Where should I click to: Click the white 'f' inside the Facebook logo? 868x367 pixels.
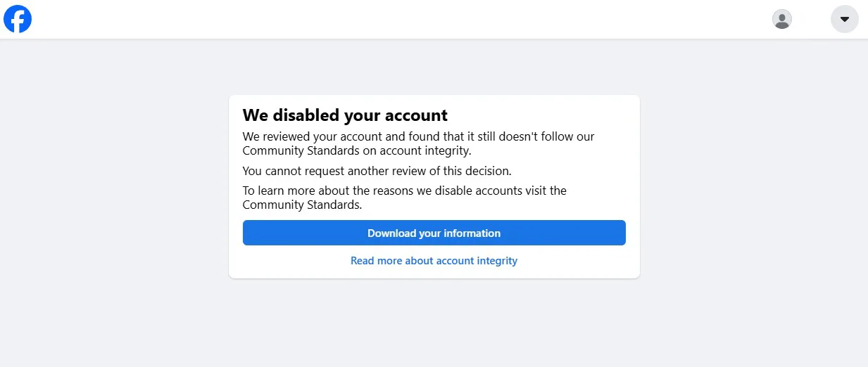19,20
